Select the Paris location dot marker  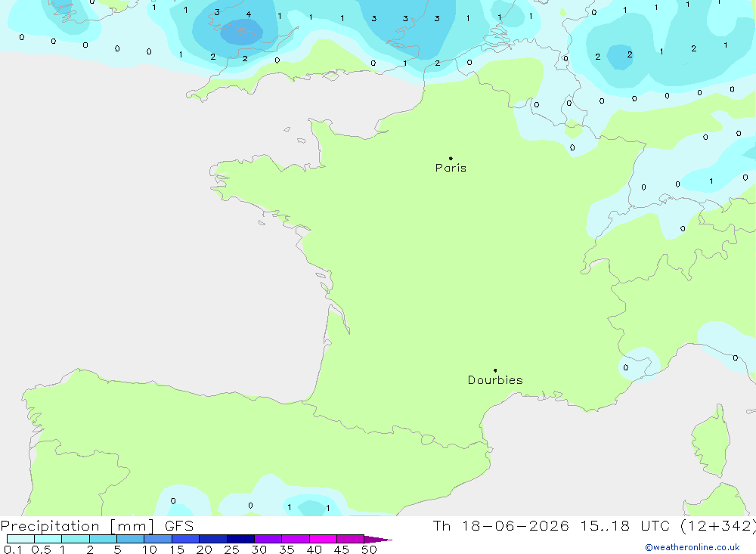pos(451,158)
